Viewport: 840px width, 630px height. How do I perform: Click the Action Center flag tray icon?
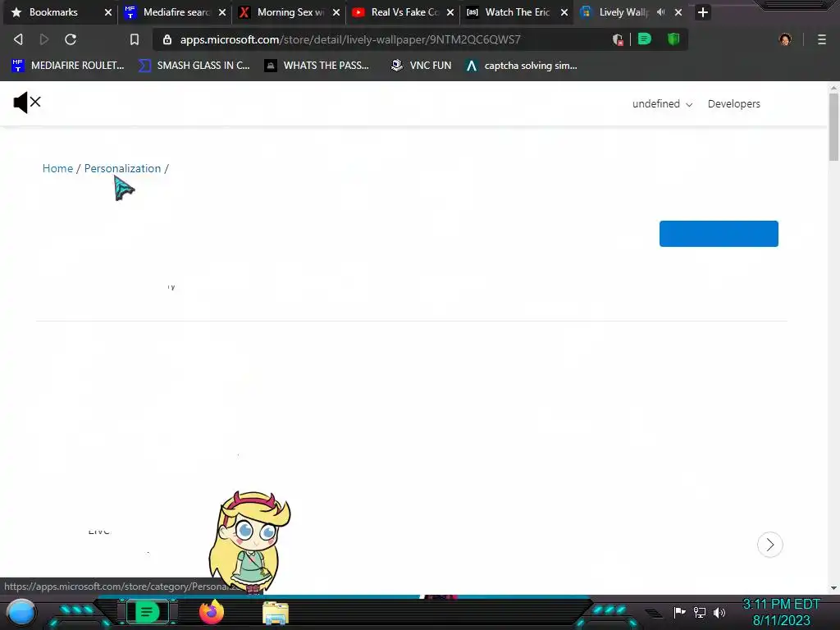click(680, 612)
